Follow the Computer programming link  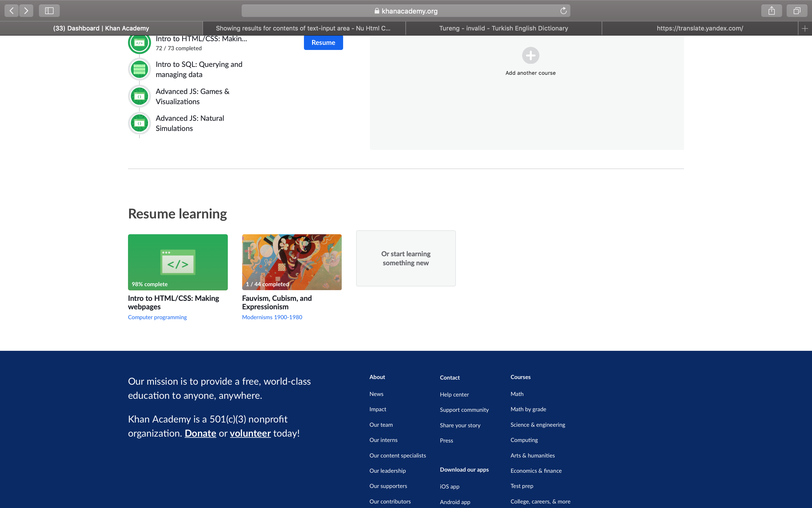coord(157,317)
